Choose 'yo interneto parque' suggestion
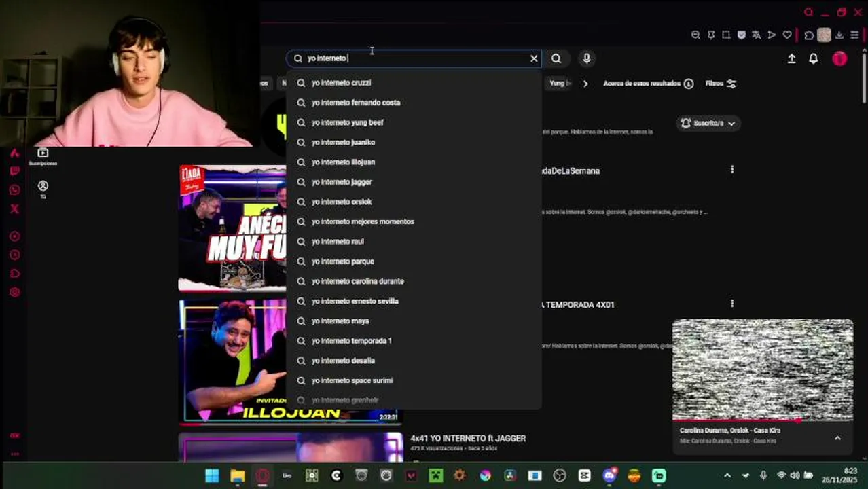 (414, 261)
